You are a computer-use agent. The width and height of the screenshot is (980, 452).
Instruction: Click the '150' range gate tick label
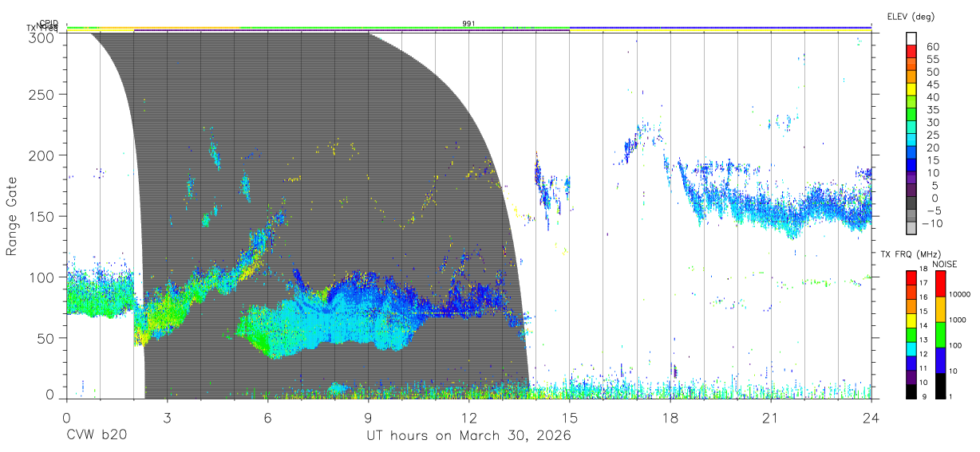(43, 216)
